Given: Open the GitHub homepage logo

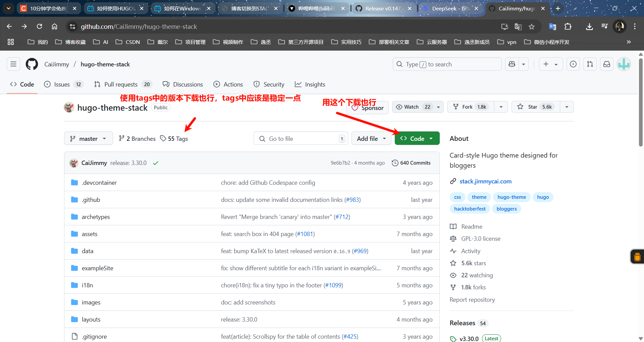Looking at the screenshot, I should 32,64.
